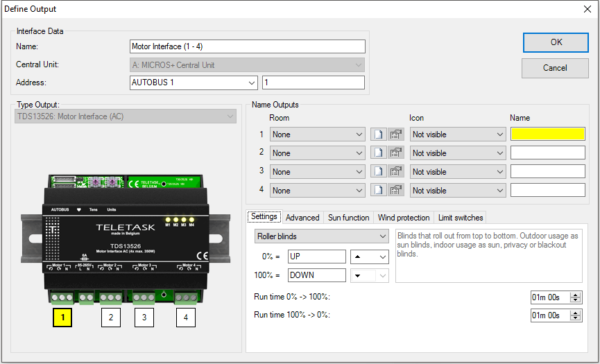
Task: Click the room properties icon for output 1
Action: click(x=395, y=135)
